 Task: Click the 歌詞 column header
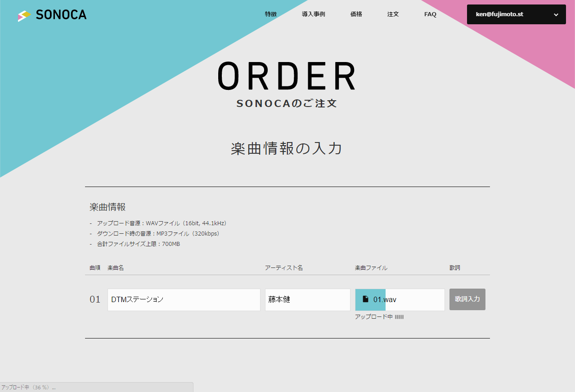[455, 268]
